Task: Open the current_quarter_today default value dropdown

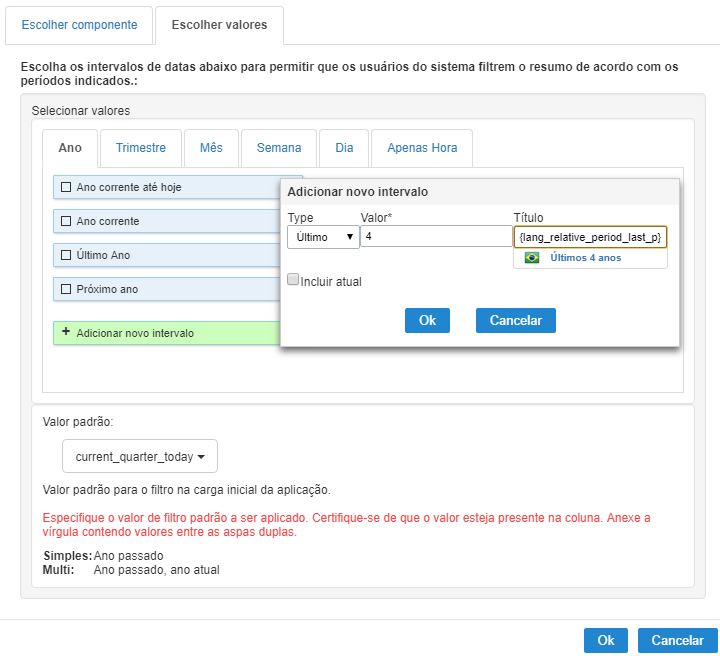Action: click(140, 456)
